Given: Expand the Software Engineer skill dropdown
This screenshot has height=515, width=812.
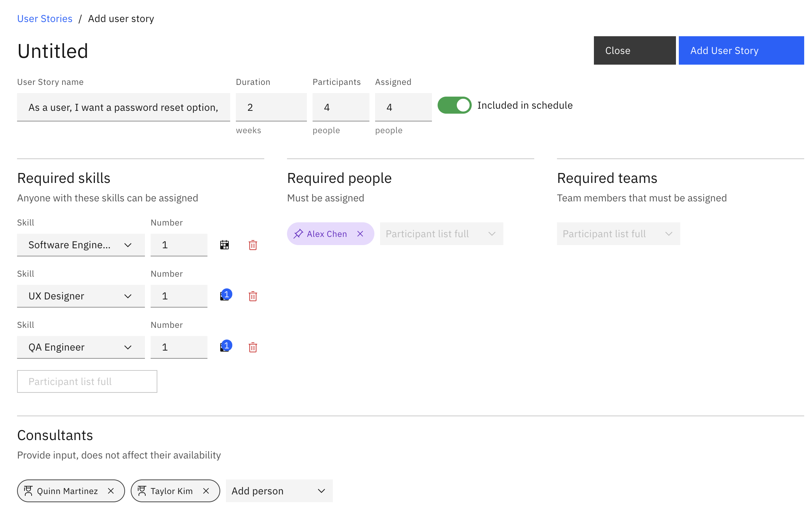Looking at the screenshot, I should tap(81, 245).
